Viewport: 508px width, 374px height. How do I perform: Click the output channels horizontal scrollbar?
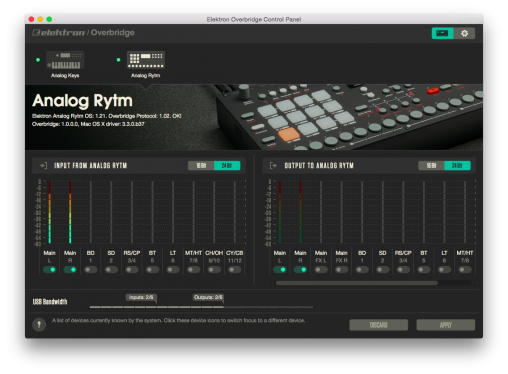(x=357, y=283)
